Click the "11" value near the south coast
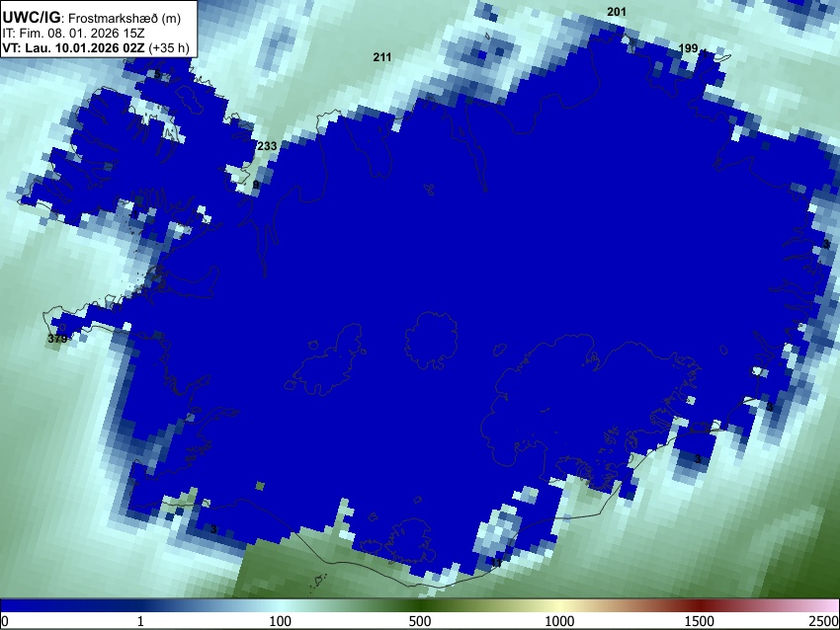The width and height of the screenshot is (840, 630). 497,563
